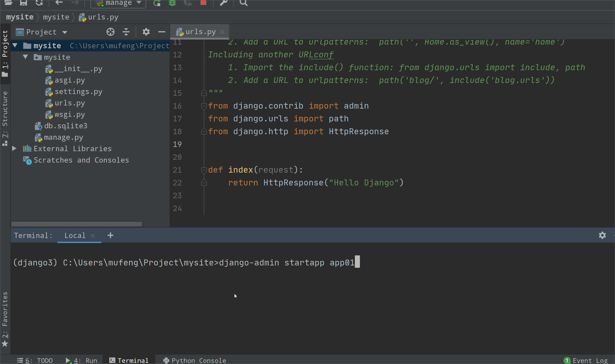The height and width of the screenshot is (364, 615).
Task: Select the Local terminal tab
Action: 75,236
